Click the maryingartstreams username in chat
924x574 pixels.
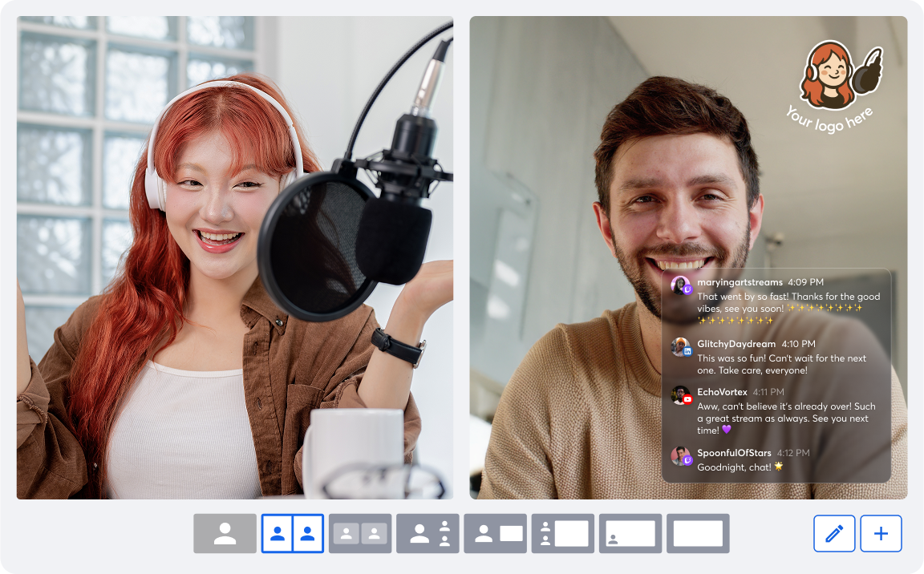(x=739, y=282)
